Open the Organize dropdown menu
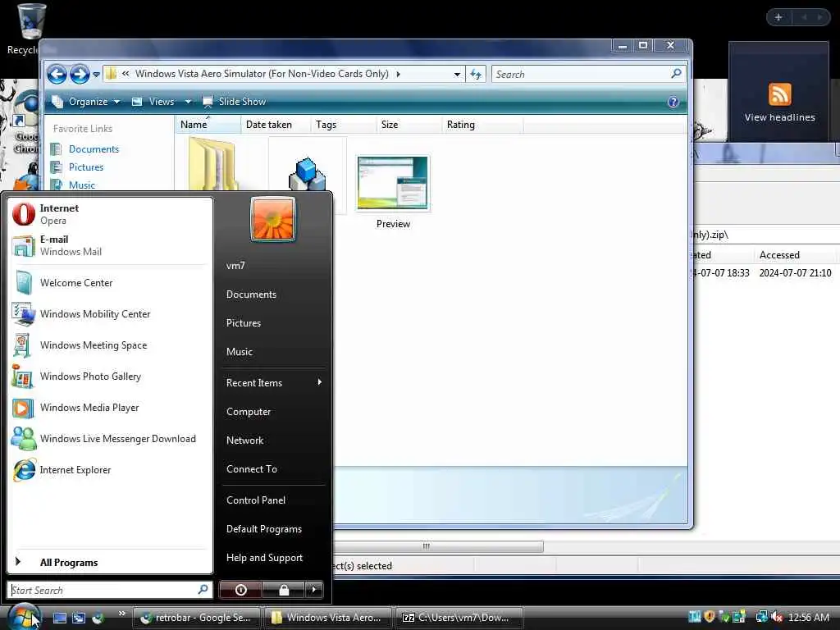The image size is (840, 630). (85, 102)
